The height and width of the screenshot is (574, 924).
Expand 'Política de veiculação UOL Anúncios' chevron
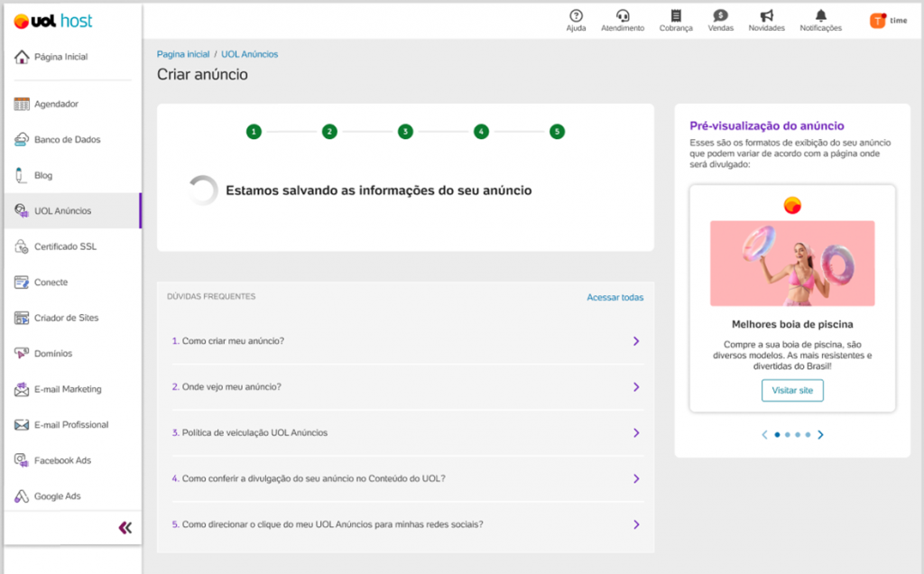[x=636, y=433]
